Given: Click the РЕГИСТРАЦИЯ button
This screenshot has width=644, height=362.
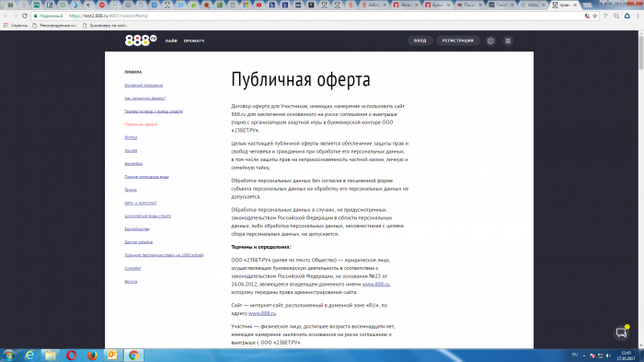Looking at the screenshot, I should coord(457,41).
